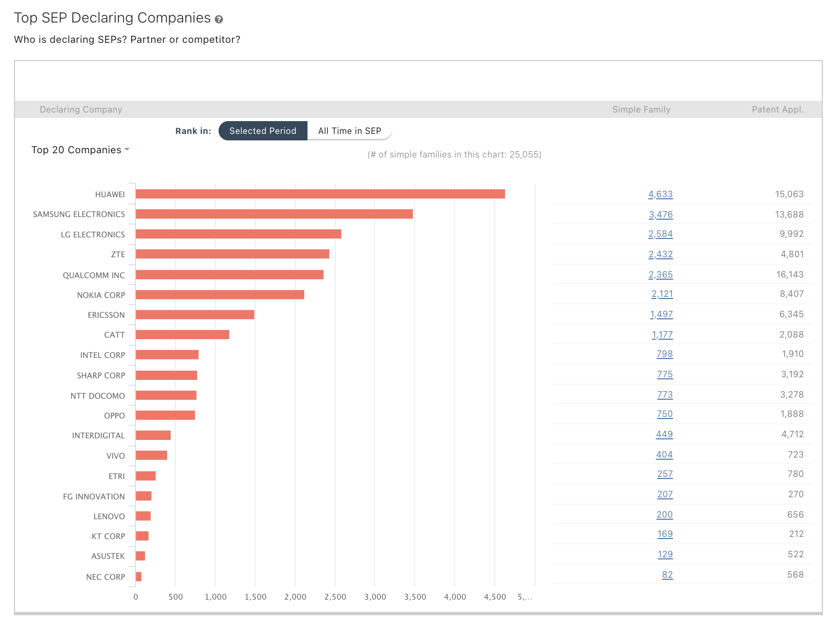This screenshot has width=840, height=628.
Task: Open Samsung's 3,476 simple family link
Action: pos(661,215)
